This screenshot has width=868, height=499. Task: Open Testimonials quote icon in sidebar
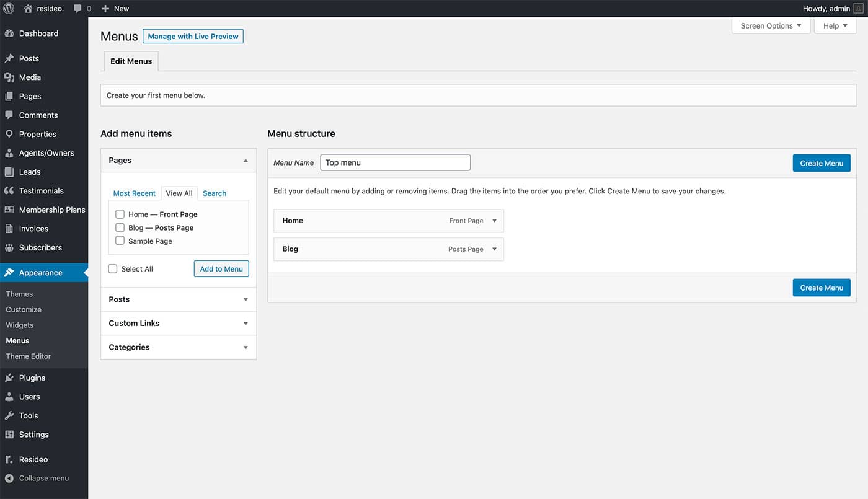pos(9,191)
